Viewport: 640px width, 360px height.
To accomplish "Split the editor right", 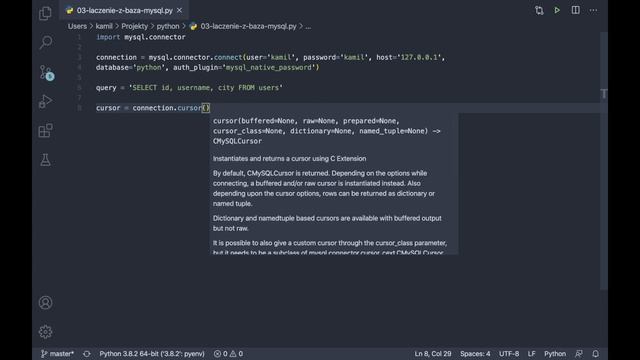I will 575,10.
